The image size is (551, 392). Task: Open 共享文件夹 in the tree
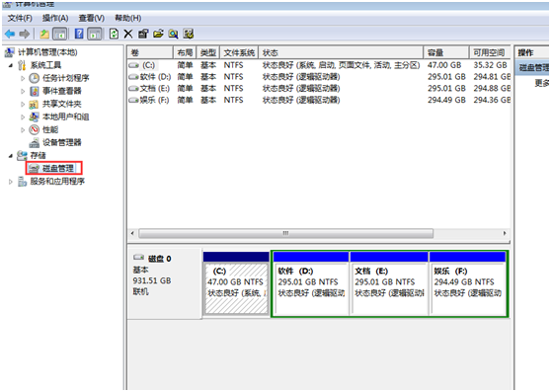pyautogui.click(x=62, y=104)
